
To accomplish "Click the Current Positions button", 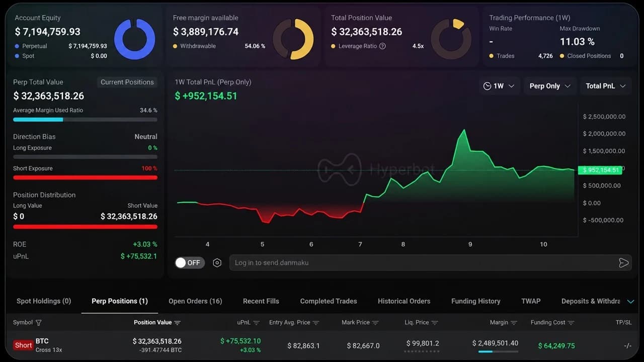I will pos(127,82).
